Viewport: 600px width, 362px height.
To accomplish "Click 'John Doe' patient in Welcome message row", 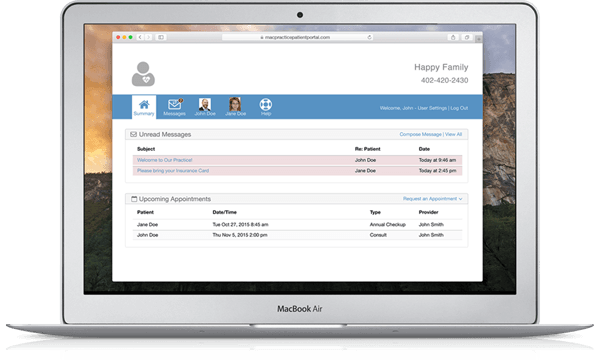I will tap(365, 160).
